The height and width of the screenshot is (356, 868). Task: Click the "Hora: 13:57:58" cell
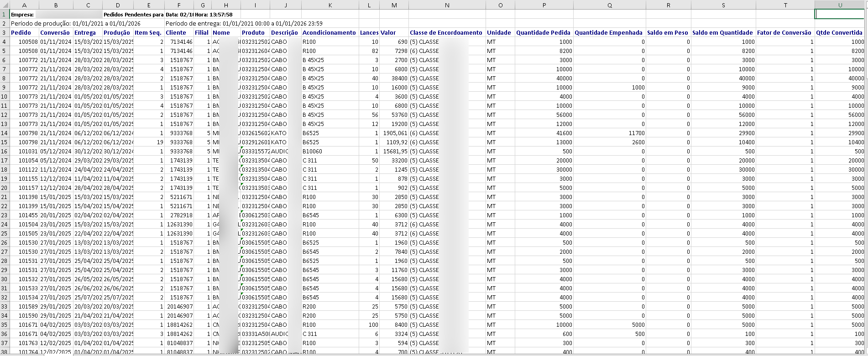pos(214,15)
